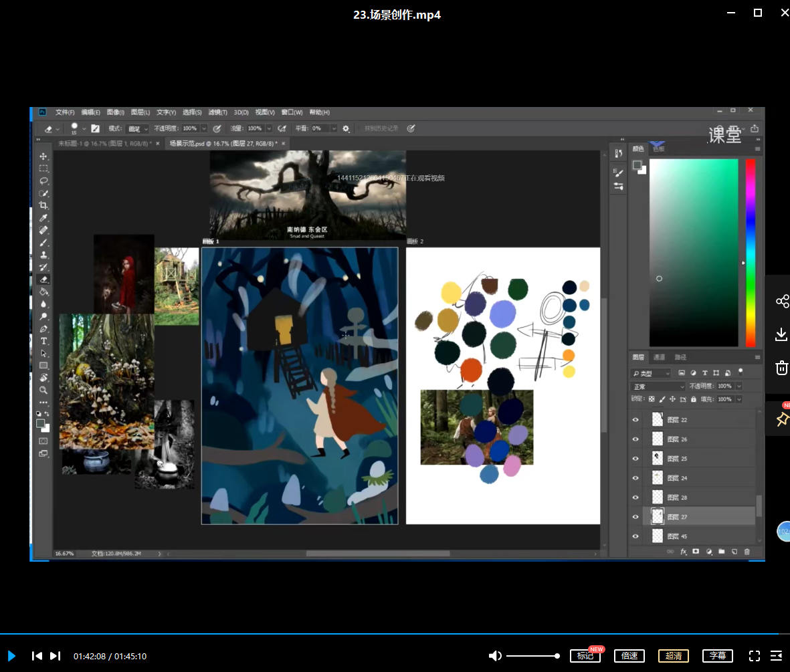Choose the Eyedropper tool

click(x=43, y=218)
